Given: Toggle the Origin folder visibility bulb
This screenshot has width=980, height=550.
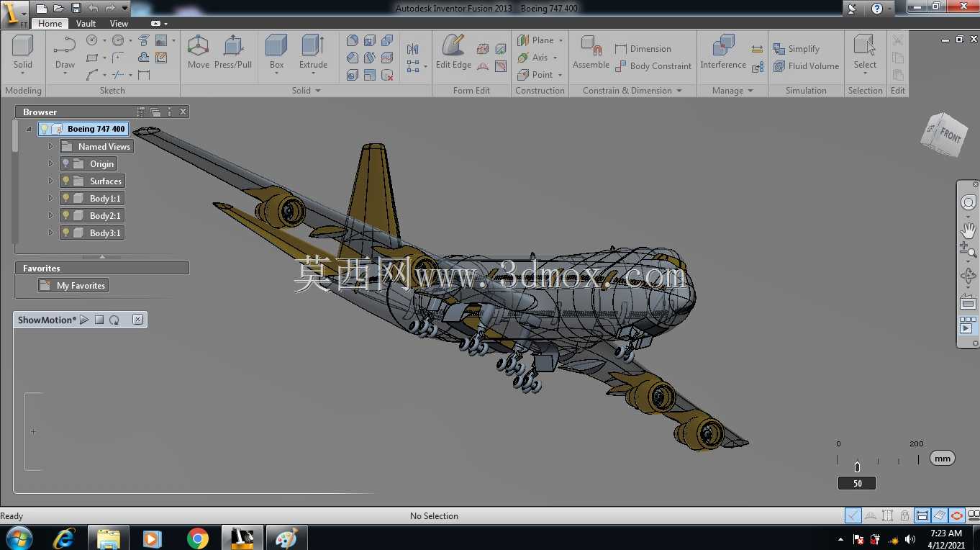Looking at the screenshot, I should tap(65, 164).
